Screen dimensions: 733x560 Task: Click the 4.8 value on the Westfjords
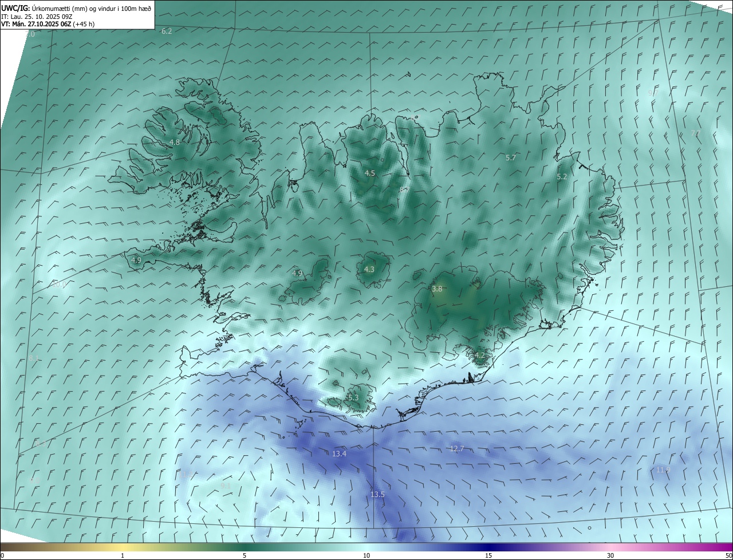(175, 142)
